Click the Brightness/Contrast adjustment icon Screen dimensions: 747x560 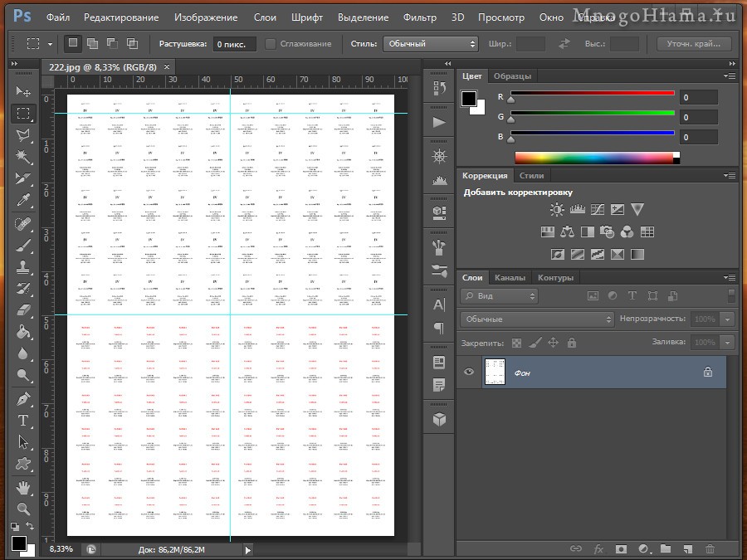tap(556, 210)
